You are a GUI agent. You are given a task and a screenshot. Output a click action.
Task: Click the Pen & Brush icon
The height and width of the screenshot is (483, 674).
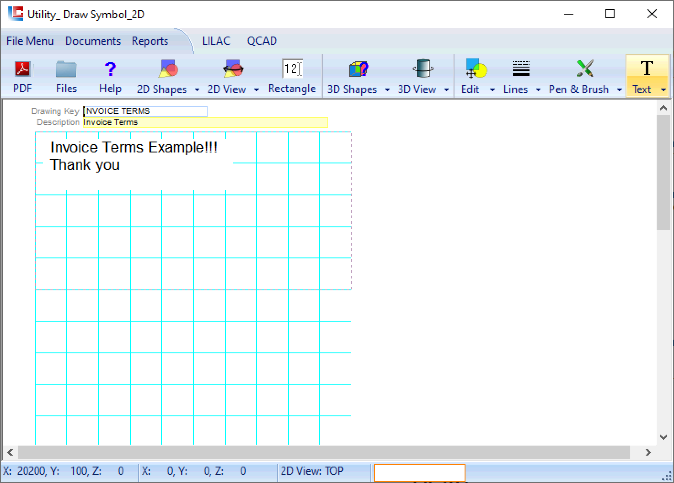(585, 69)
